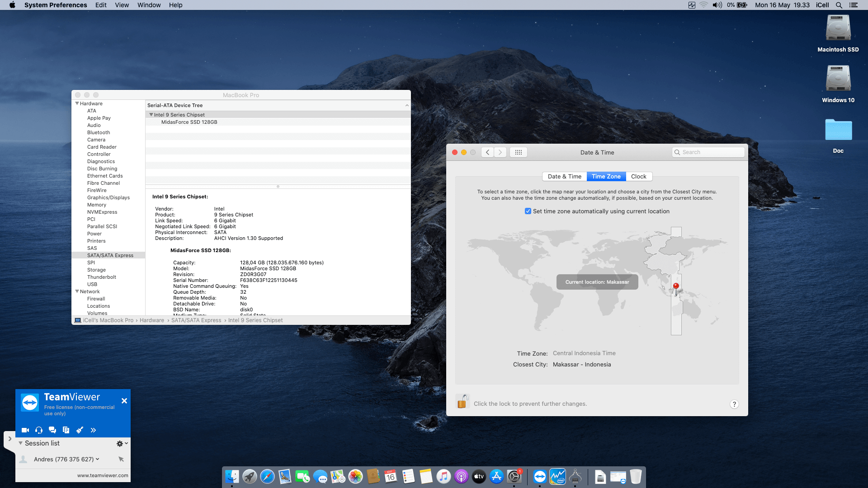Collapse the Session list triangle
Image resolution: width=868 pixels, height=488 pixels.
[20, 443]
